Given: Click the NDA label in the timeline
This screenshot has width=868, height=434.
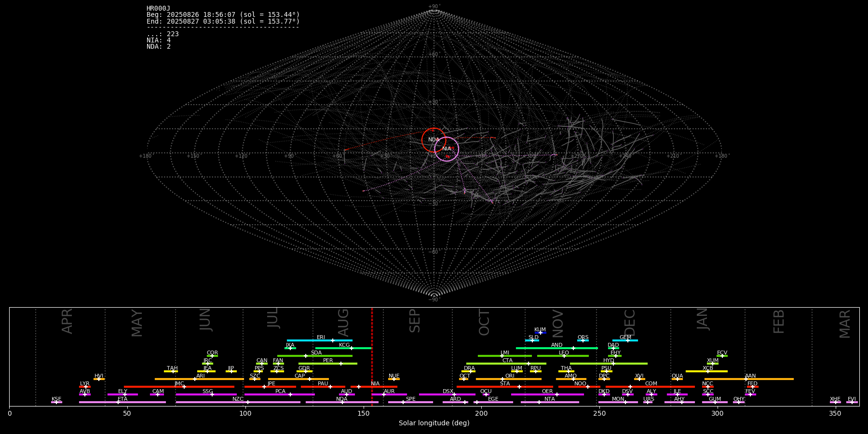Looking at the screenshot, I should (342, 399).
